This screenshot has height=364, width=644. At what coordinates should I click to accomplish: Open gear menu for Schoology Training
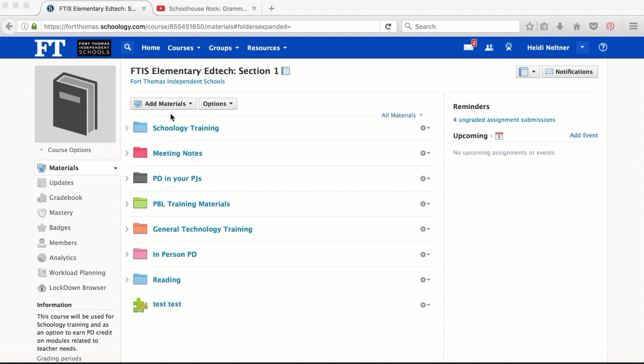(x=425, y=128)
